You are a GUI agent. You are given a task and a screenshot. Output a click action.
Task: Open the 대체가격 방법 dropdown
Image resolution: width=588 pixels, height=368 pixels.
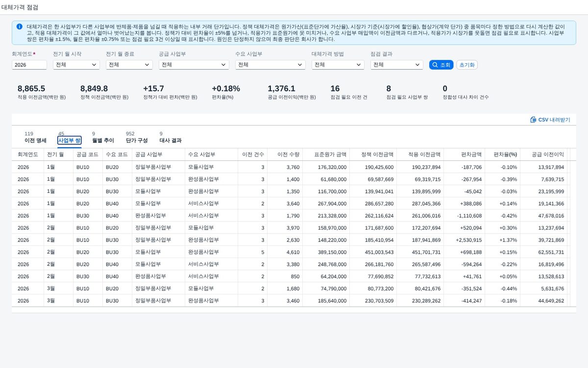[338, 65]
